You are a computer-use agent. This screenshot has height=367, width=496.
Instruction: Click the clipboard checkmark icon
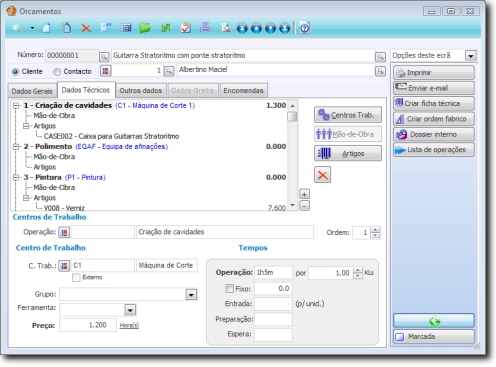point(186,28)
